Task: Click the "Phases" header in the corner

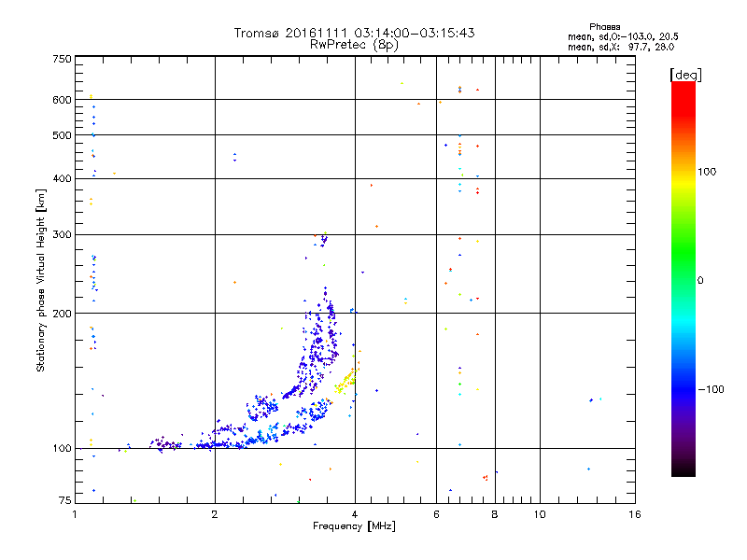Action: [x=604, y=27]
